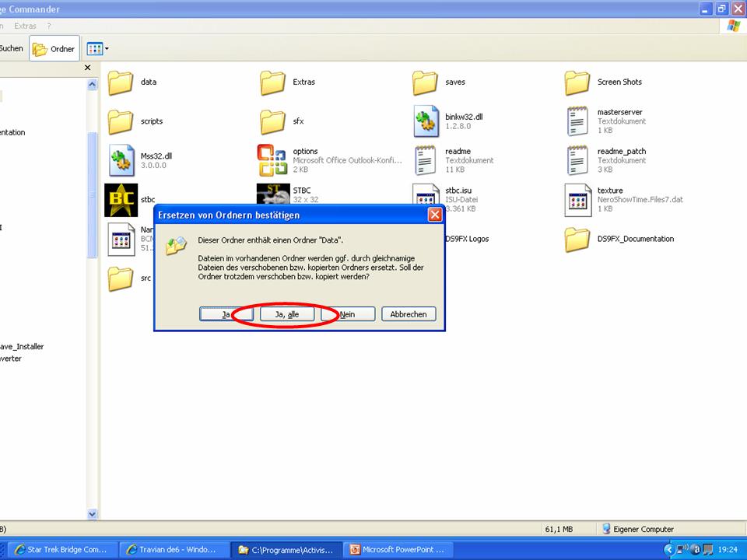The width and height of the screenshot is (747, 560).
Task: Expand the Views dropdown in toolbar
Action: (97, 49)
